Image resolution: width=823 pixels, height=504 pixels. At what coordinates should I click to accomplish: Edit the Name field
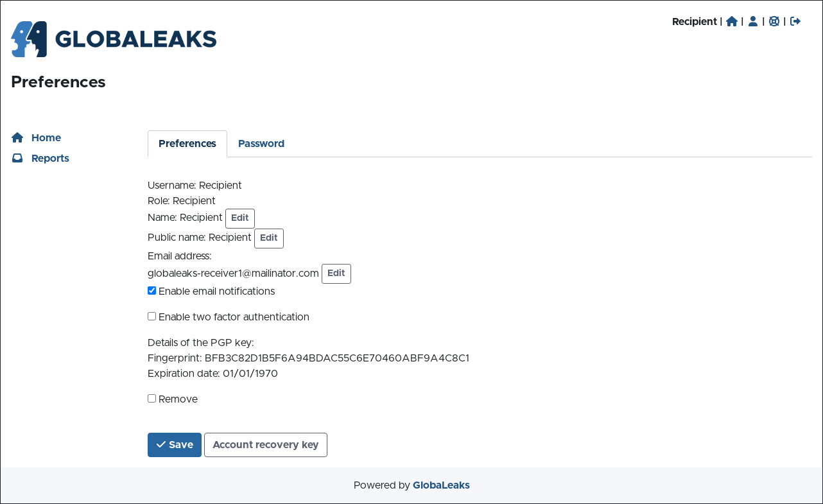tap(240, 218)
